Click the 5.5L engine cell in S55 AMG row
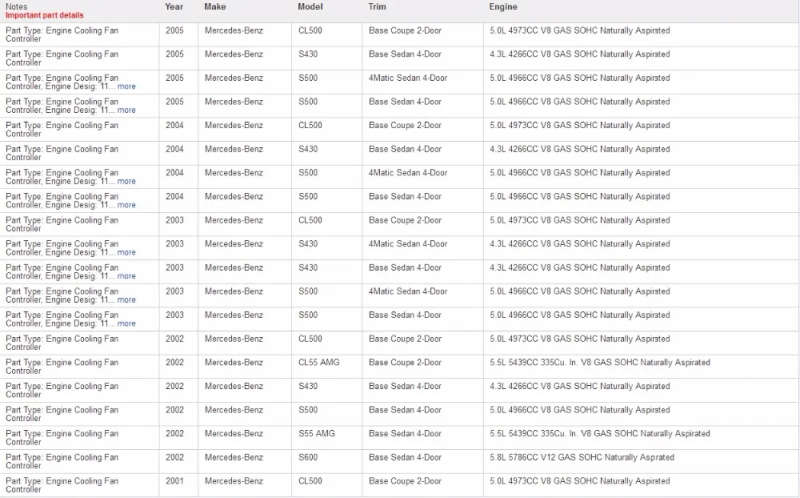The width and height of the screenshot is (800, 498). point(600,433)
